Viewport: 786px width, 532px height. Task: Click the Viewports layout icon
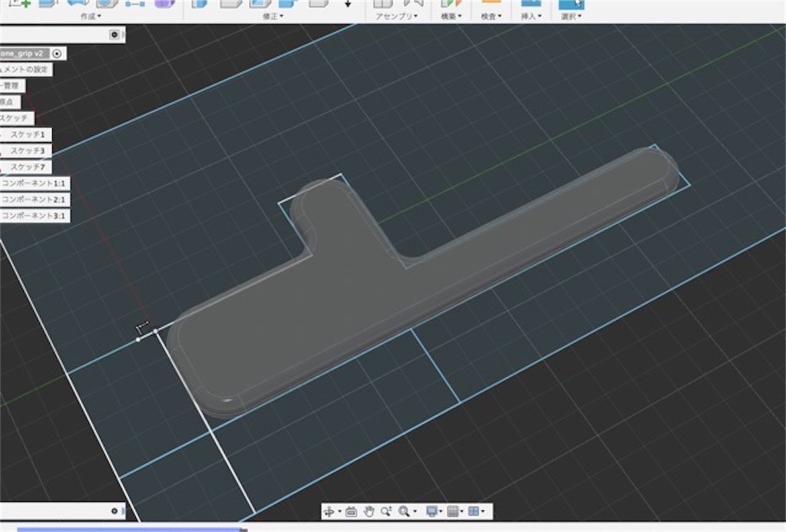pos(474,511)
